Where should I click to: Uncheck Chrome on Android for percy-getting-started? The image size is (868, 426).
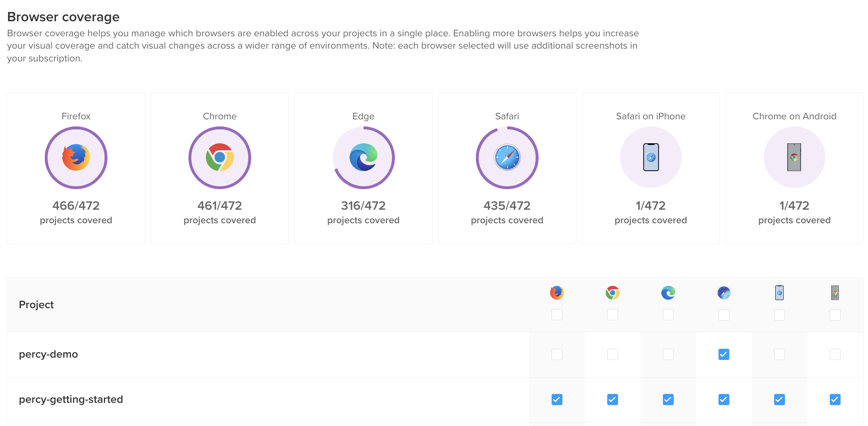pyautogui.click(x=835, y=400)
